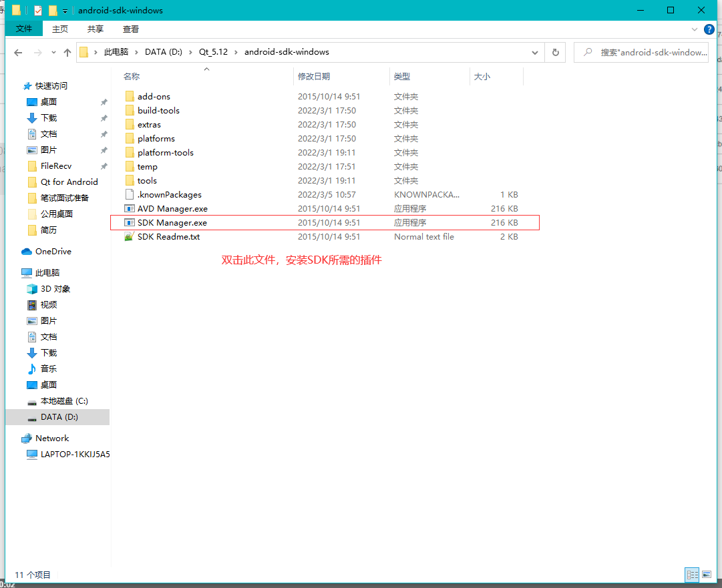Open 视频 under This PC

pyautogui.click(x=48, y=304)
